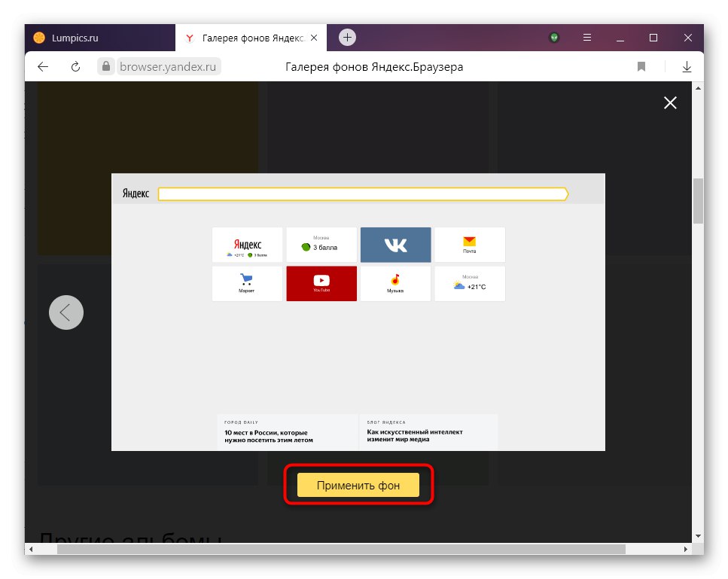728x579 pixels.
Task: Open the 3 балла traffic tile
Action: (321, 245)
